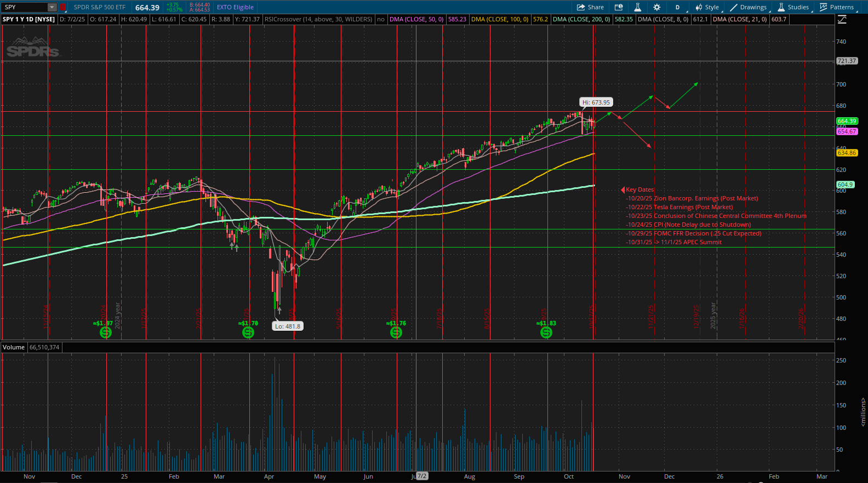Click the 664.39 price axis bubble

[847, 121]
